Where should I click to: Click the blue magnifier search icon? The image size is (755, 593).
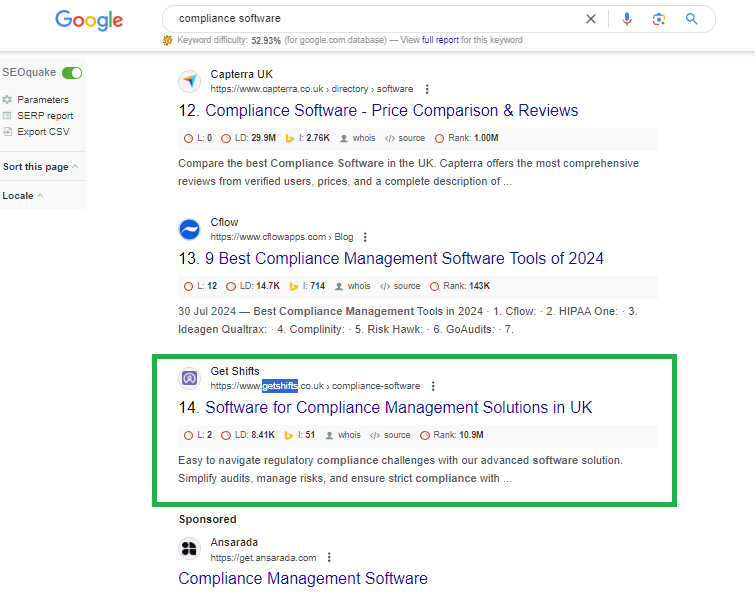click(691, 19)
